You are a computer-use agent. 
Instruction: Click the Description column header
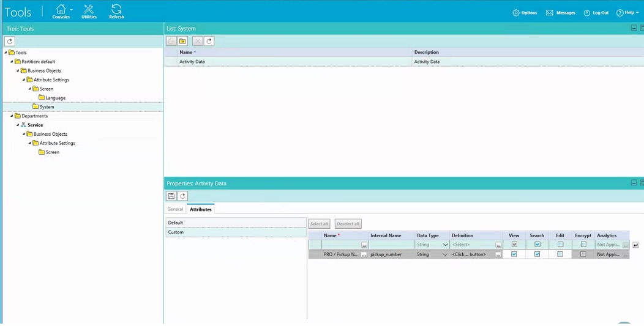click(528, 52)
